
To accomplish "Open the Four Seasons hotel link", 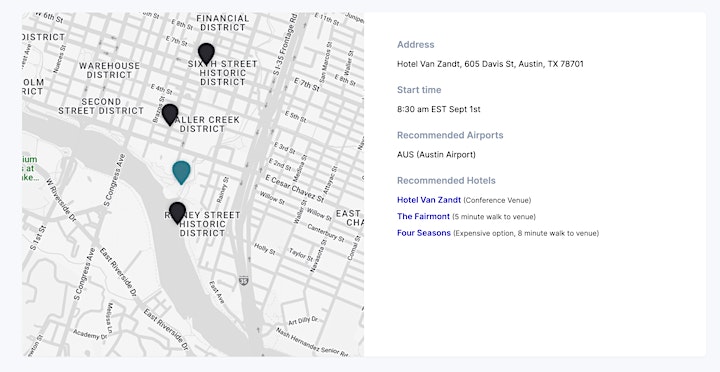I will click(423, 233).
